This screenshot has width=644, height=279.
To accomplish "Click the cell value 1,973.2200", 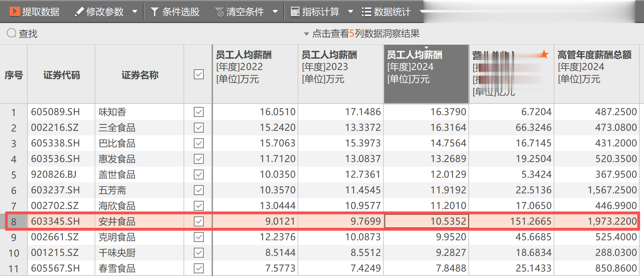I will pyautogui.click(x=612, y=221).
